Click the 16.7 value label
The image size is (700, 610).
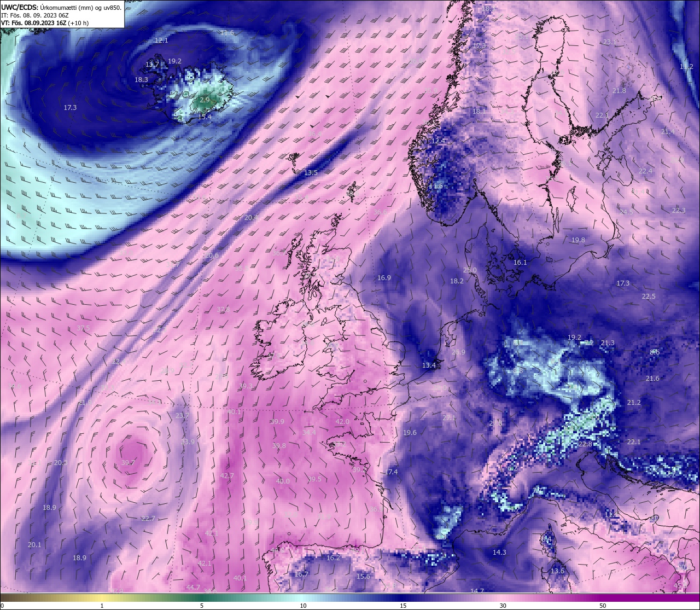pyautogui.click(x=301, y=574)
